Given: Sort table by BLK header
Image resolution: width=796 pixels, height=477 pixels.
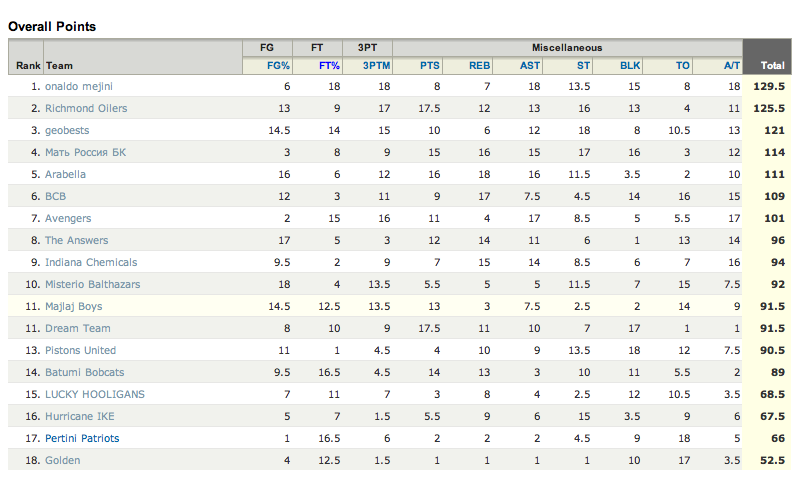Looking at the screenshot, I should coord(630,65).
